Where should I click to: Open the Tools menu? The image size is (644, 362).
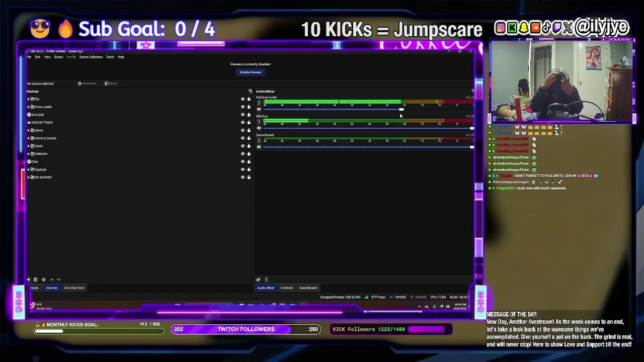[110, 57]
